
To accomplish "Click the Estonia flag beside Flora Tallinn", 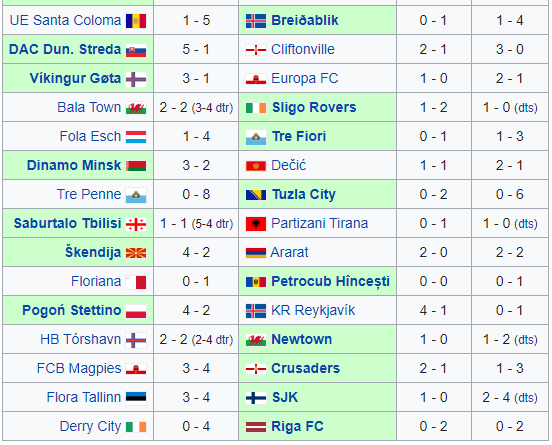I will click(x=136, y=398).
